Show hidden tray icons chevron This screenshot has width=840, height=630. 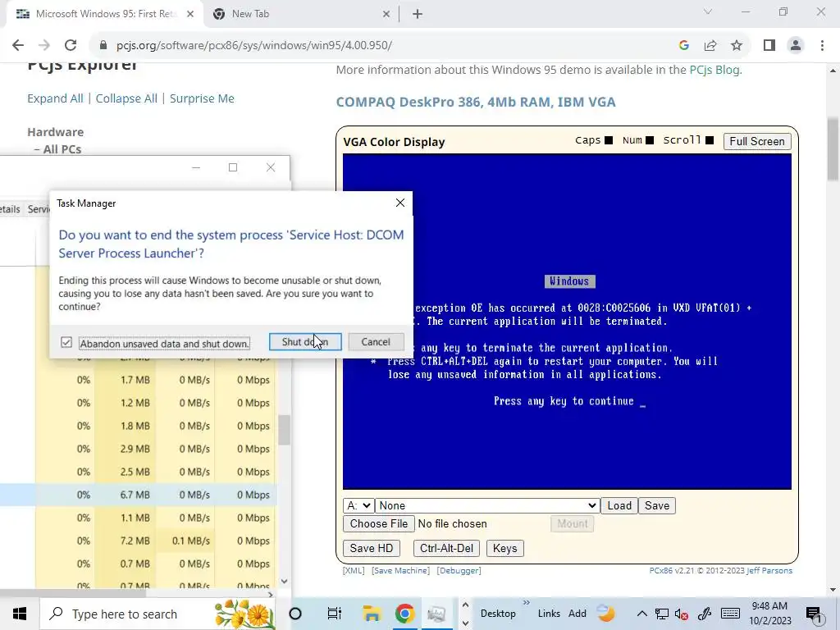point(641,614)
